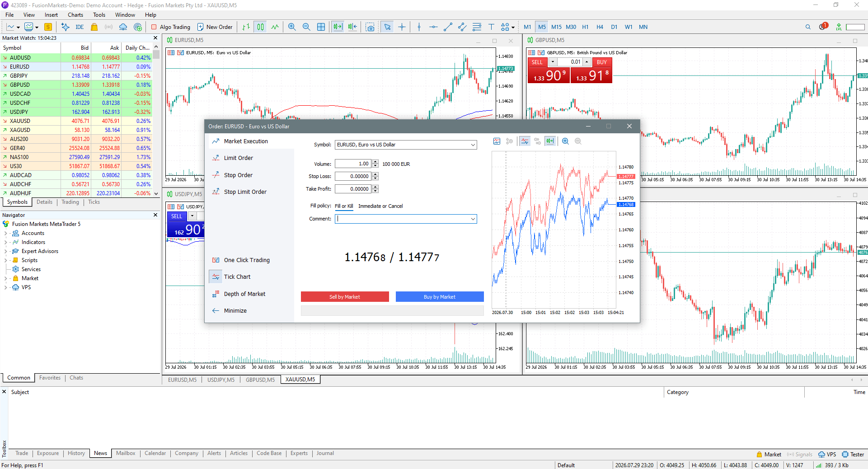Expand the Accounts node in Navigator
Screen dimensions: 868x469
click(5, 233)
